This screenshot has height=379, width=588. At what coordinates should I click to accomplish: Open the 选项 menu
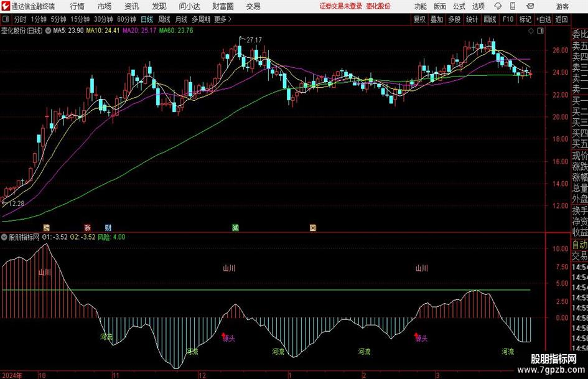click(478, 6)
